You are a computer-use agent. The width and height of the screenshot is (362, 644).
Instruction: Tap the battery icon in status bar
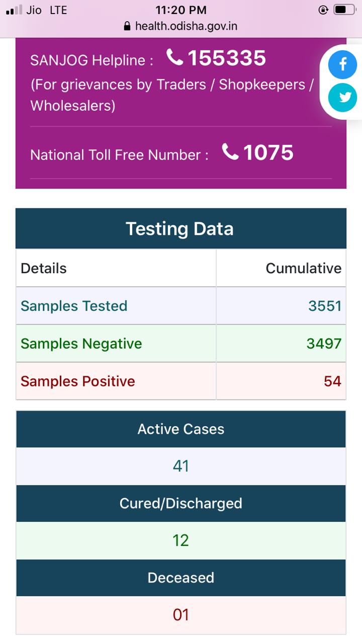pyautogui.click(x=344, y=10)
